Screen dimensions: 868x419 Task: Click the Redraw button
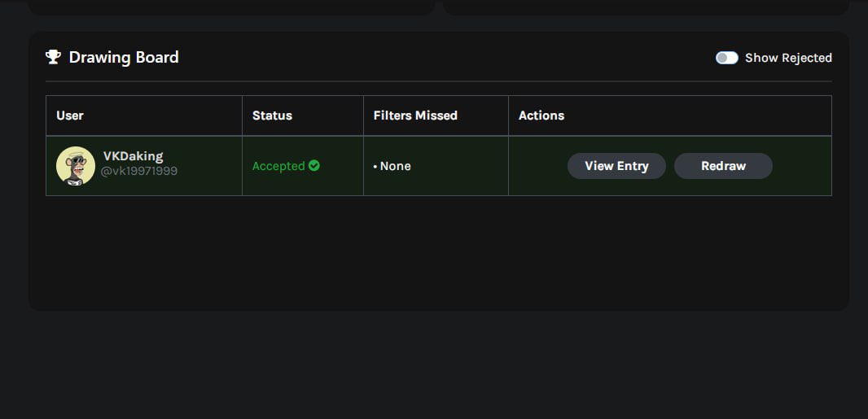[x=723, y=166]
